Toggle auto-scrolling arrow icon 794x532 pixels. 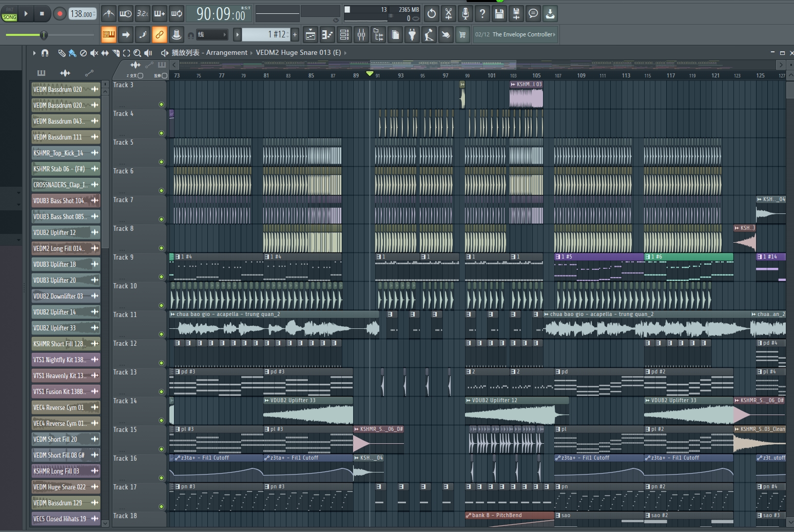point(125,35)
